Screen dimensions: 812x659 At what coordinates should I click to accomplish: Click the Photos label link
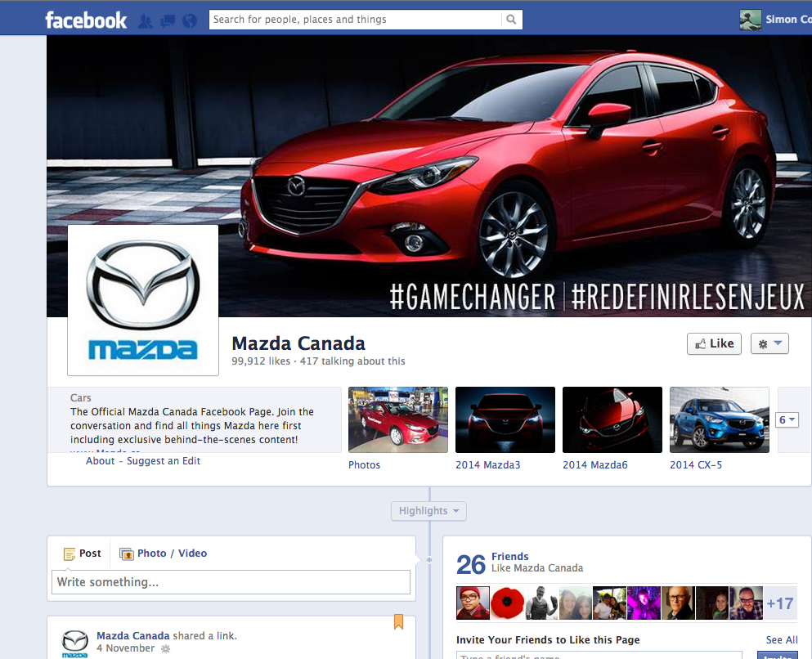tap(364, 465)
